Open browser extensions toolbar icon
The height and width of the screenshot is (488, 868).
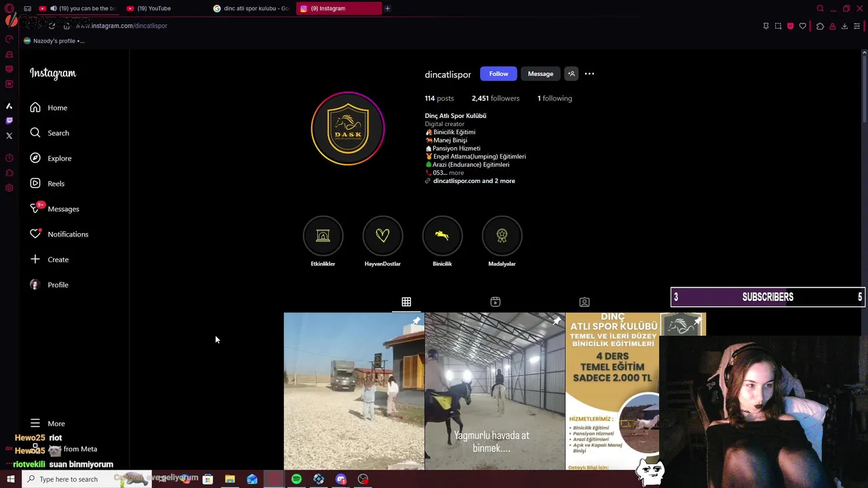point(820,26)
